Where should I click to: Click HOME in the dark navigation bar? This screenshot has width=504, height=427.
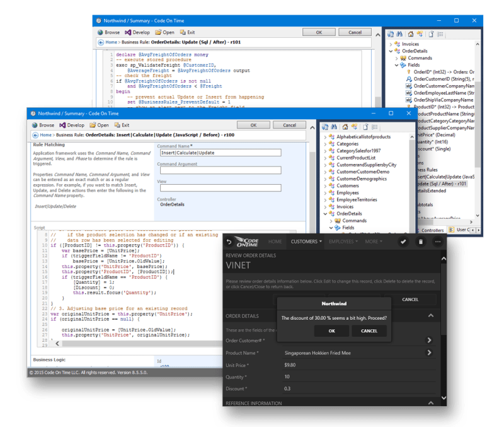[275, 242]
